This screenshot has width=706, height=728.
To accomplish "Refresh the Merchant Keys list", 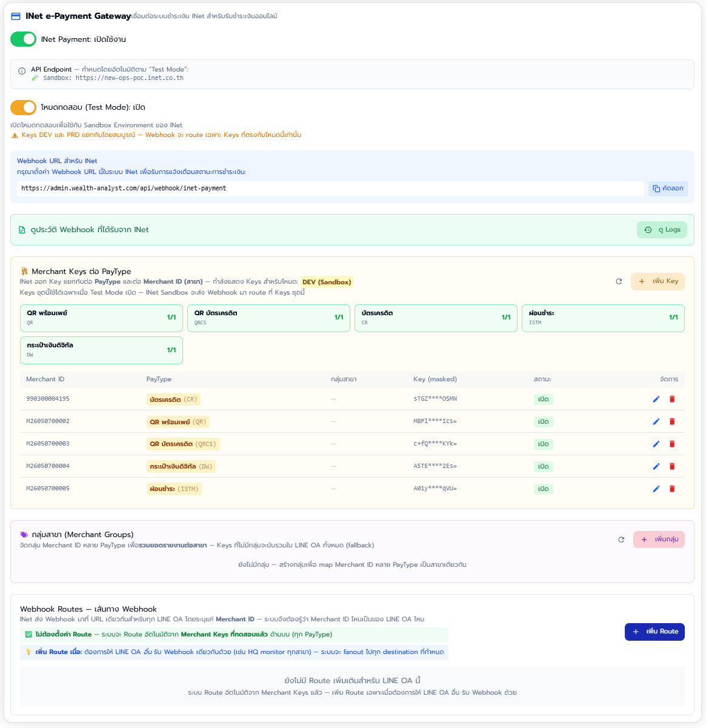I will [x=619, y=281].
